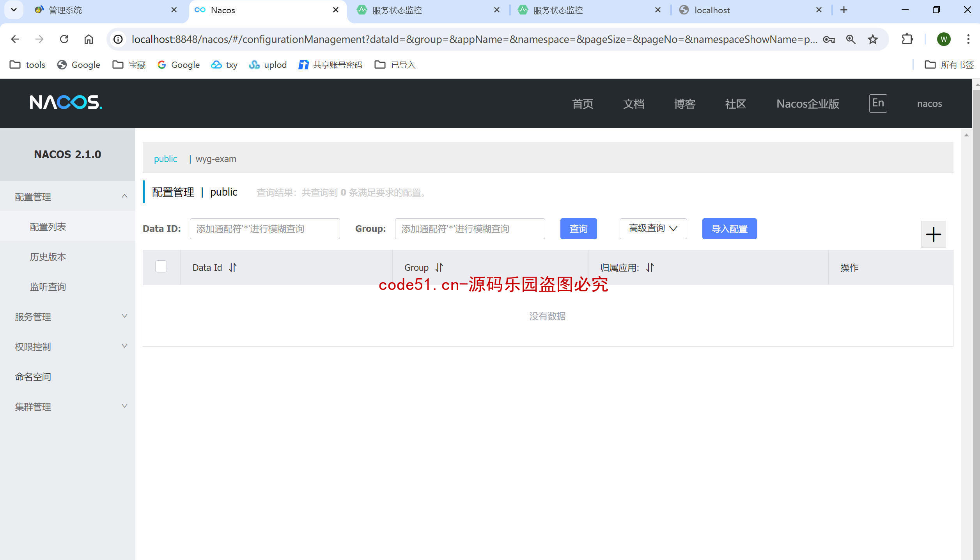The width and height of the screenshot is (980, 560).
Task: Reload the current Nacos page
Action: [64, 39]
